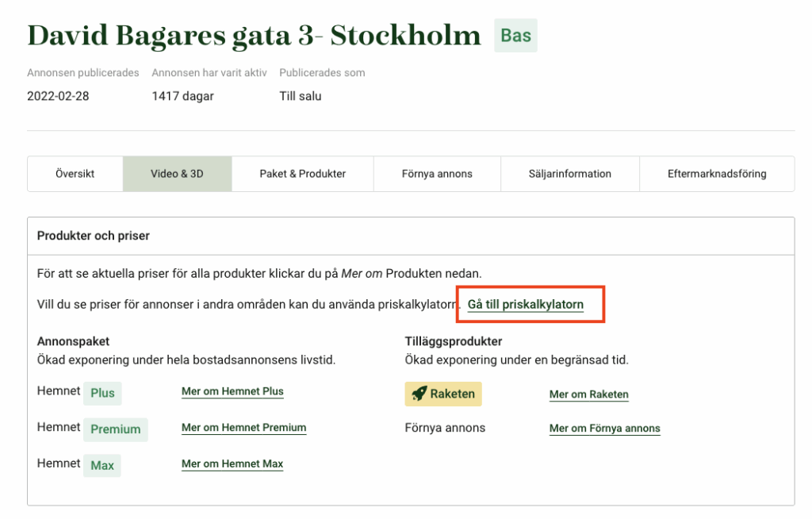Open the Förnya annons tab

click(437, 174)
